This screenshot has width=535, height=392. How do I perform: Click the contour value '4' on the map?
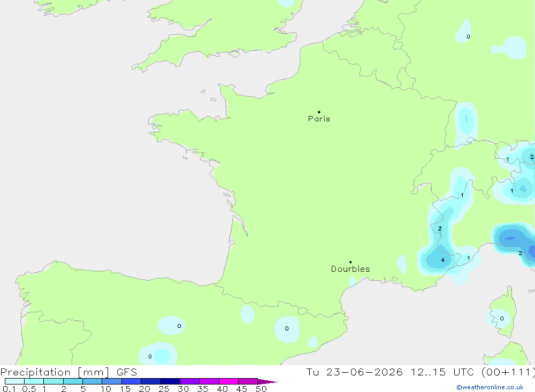coord(443,260)
